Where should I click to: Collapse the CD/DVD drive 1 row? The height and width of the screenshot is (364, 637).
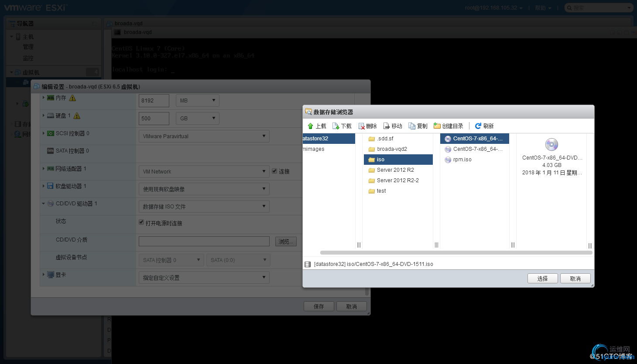[44, 204]
